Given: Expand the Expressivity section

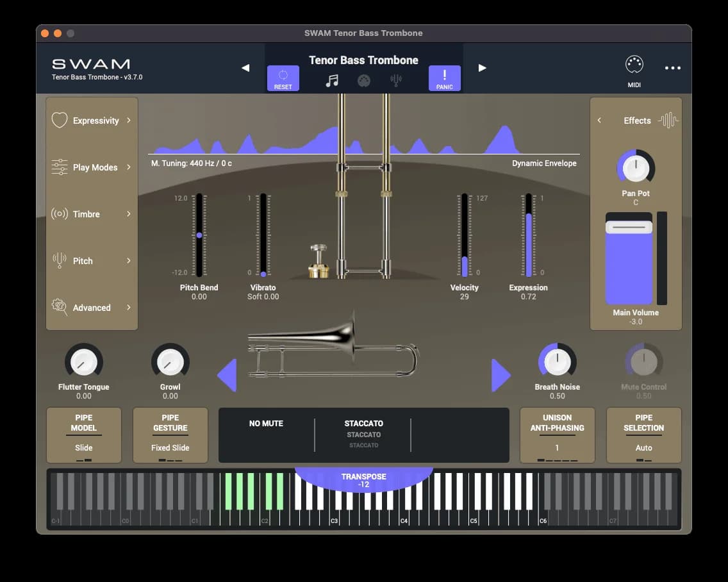Looking at the screenshot, I should coord(92,121).
